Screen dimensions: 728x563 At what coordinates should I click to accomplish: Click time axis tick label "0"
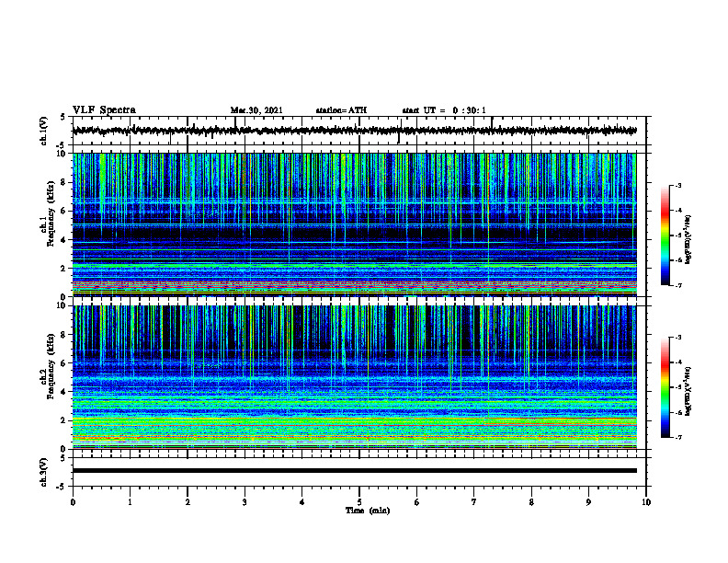[x=73, y=502]
